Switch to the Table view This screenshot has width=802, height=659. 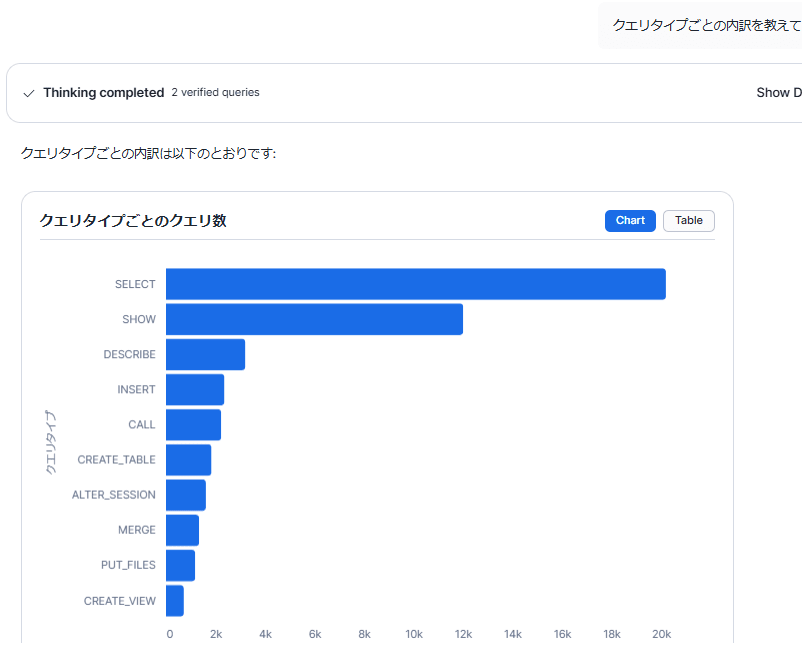[688, 221]
